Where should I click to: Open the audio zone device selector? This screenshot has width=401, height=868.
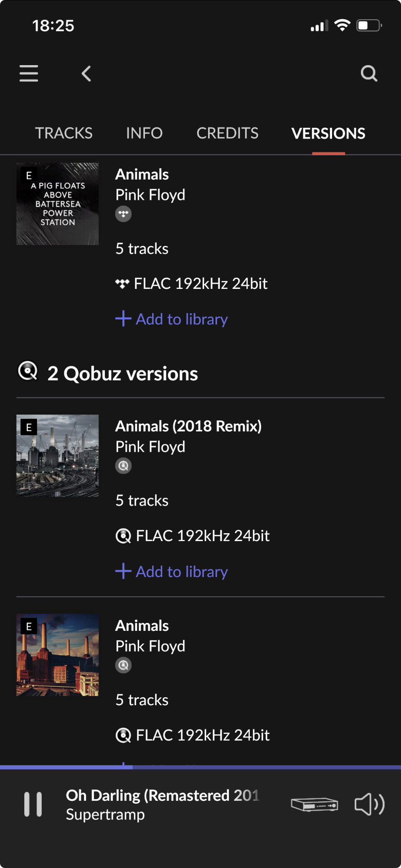(315, 804)
